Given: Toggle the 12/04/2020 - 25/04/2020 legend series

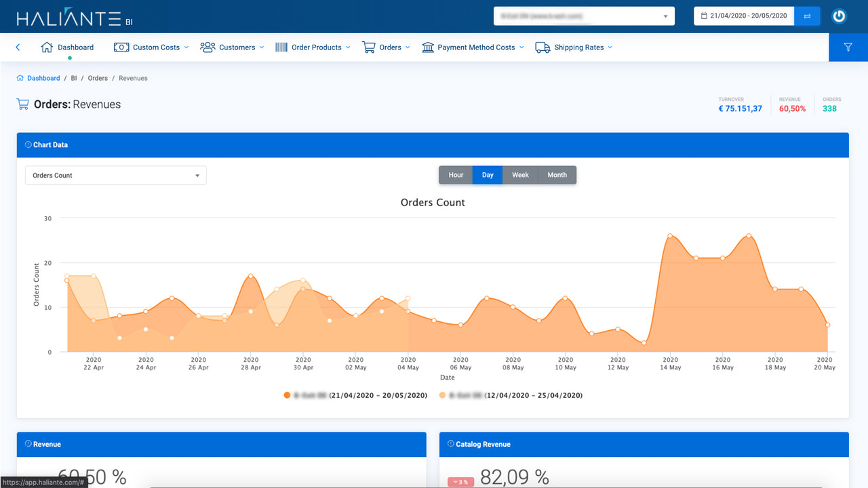Looking at the screenshot, I should (511, 395).
